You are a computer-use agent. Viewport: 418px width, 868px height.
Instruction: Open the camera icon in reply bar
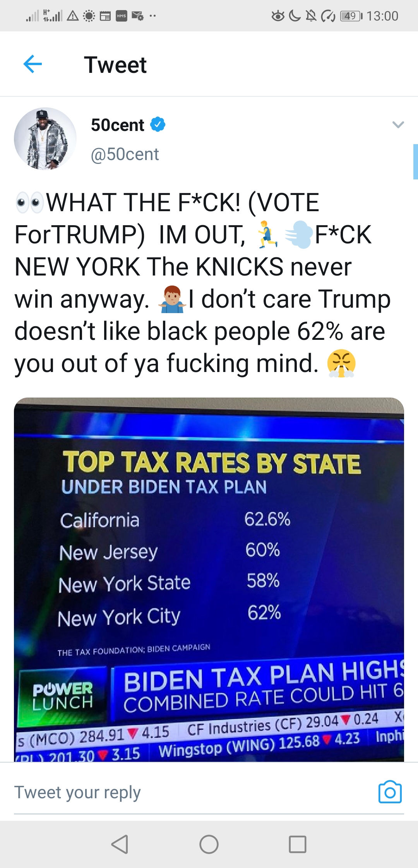pos(390,792)
